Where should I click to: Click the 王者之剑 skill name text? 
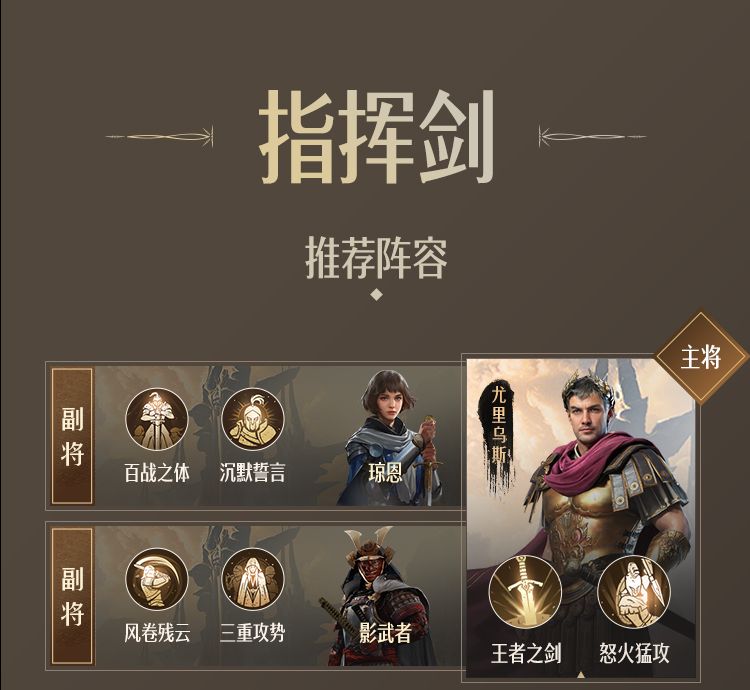526,653
